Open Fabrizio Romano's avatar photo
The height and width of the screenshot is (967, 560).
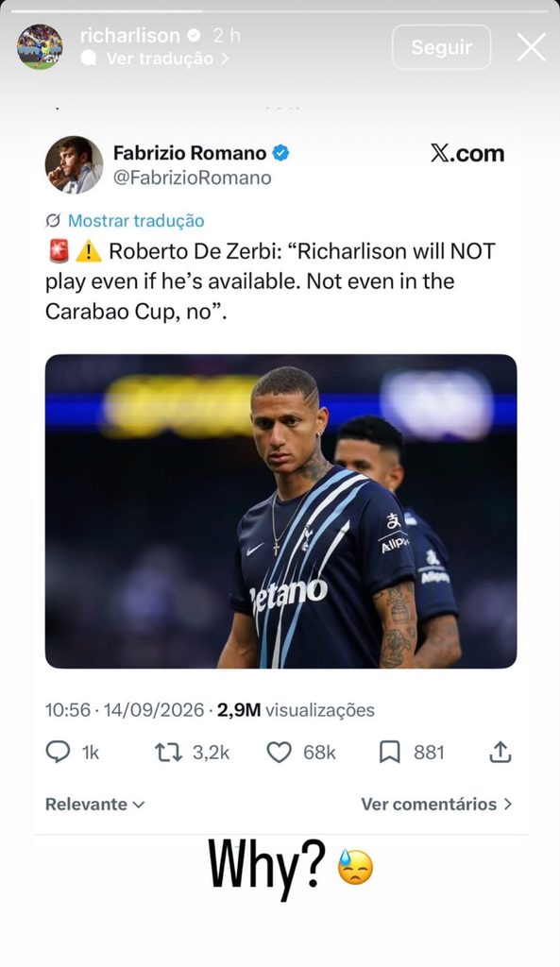tap(74, 164)
